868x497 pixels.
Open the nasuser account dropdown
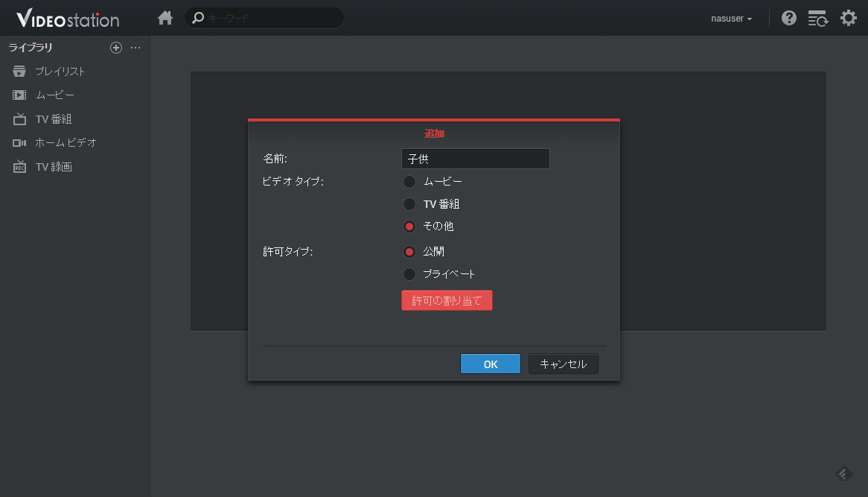pos(731,19)
